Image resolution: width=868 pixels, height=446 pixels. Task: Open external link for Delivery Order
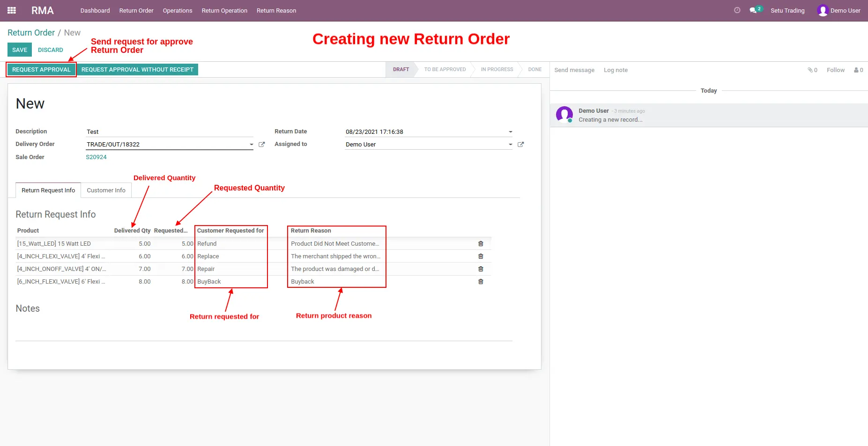point(262,145)
